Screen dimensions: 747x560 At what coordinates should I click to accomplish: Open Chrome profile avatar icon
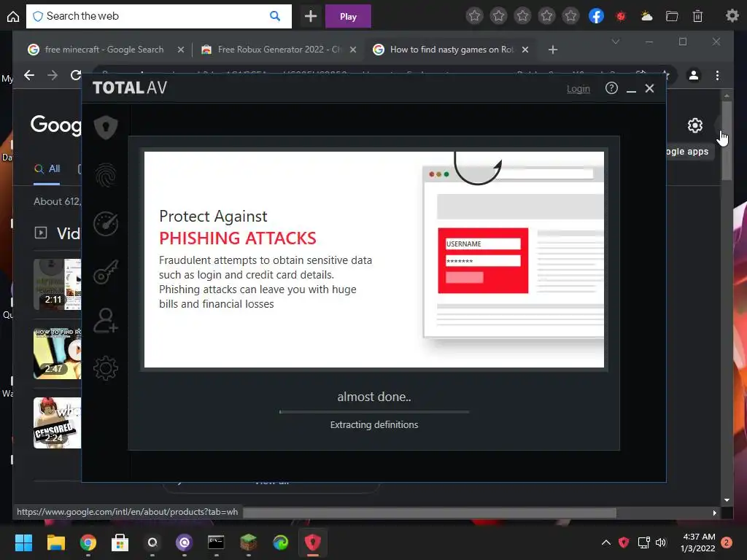pyautogui.click(x=694, y=75)
